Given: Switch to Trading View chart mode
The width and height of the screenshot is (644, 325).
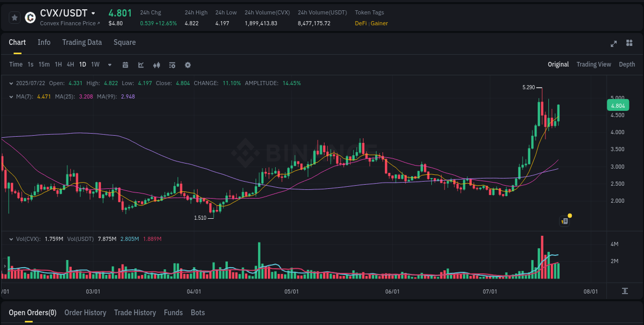Looking at the screenshot, I should (594, 64).
